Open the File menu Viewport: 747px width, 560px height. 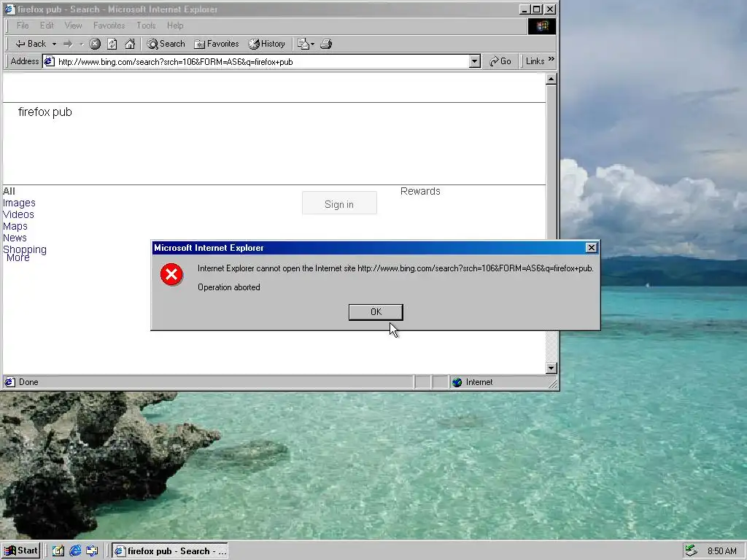(23, 26)
